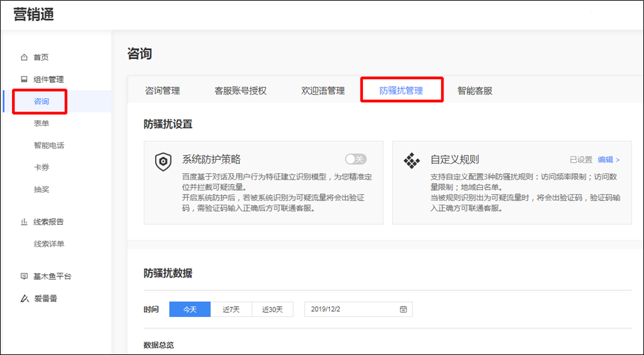Click the 防骚扰数据 heading
Viewport: 644px width, 355px height.
[x=168, y=273]
